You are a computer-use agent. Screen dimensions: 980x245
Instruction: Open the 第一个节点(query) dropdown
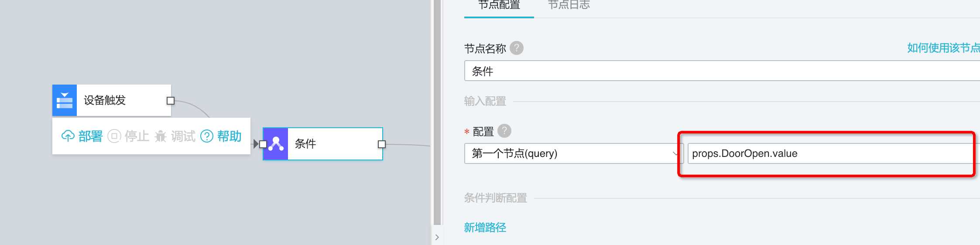point(573,153)
